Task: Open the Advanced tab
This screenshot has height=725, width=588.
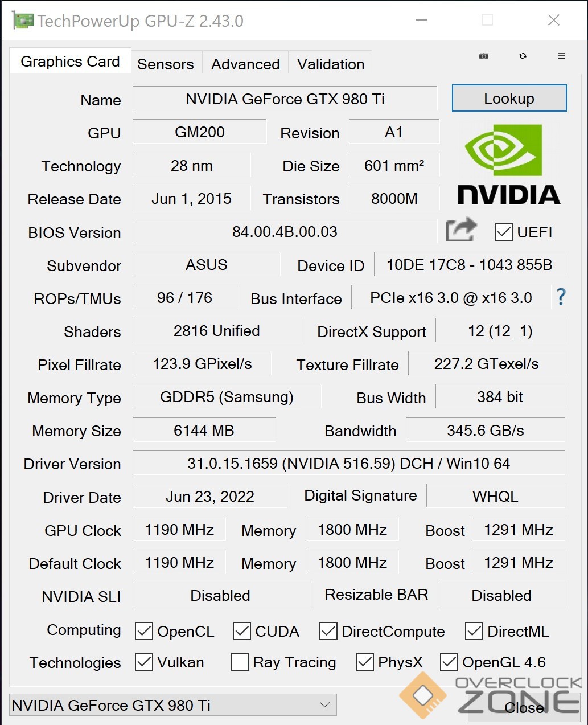Action: [245, 64]
